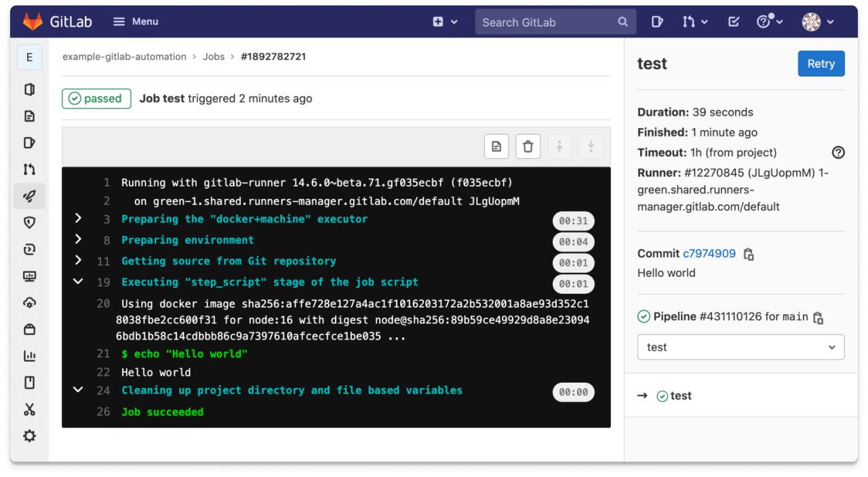Open Security & Compliance shield icon

[29, 223]
